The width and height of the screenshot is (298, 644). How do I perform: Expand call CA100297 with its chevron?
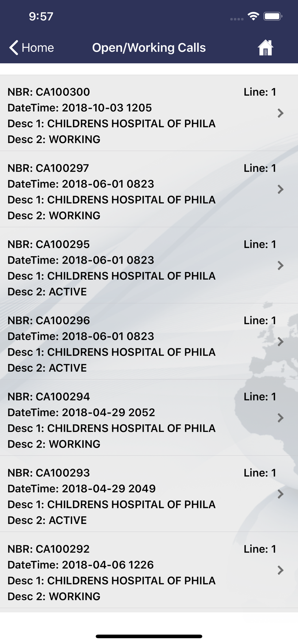(x=280, y=189)
